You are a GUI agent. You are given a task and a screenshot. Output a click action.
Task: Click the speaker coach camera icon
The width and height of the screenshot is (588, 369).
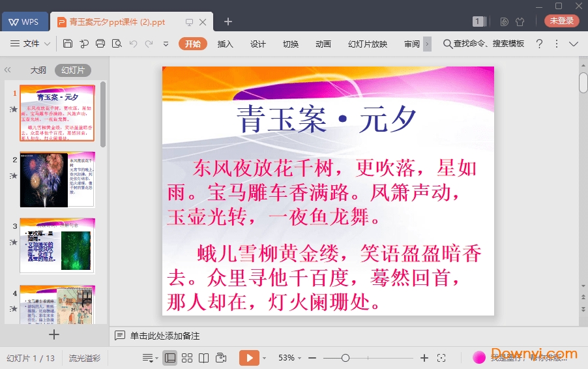(x=221, y=358)
